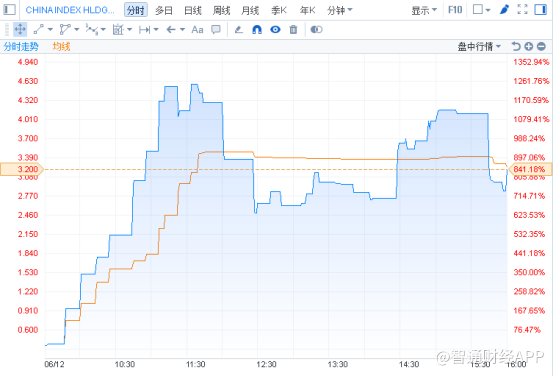
Task: Switch to the 月线 monthly chart tab
Action: pyautogui.click(x=250, y=10)
